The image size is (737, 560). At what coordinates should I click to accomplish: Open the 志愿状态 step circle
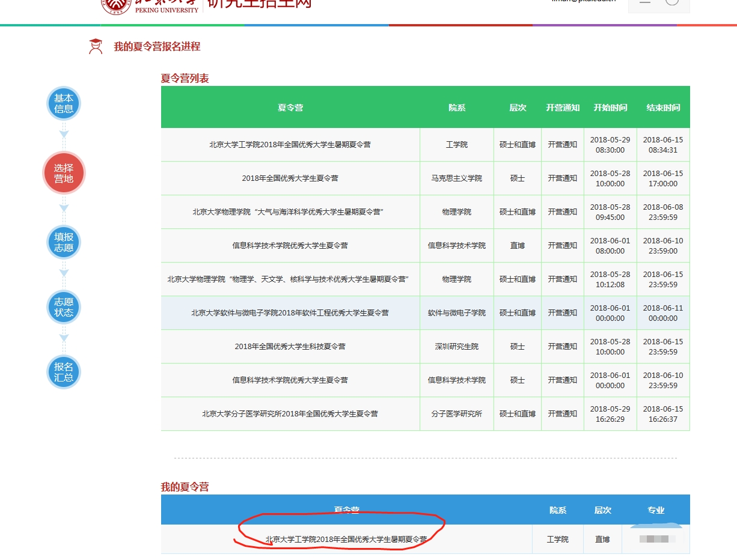tap(64, 307)
